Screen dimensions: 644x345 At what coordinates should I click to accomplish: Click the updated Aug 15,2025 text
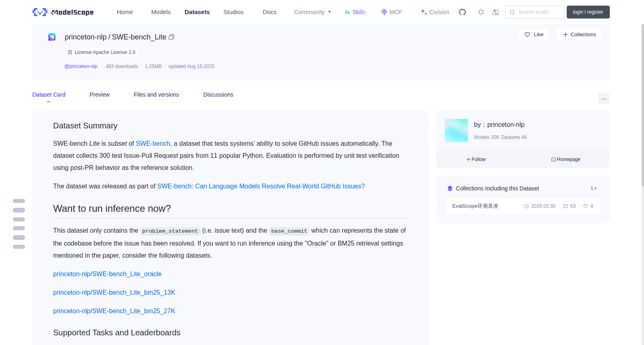[x=191, y=66]
